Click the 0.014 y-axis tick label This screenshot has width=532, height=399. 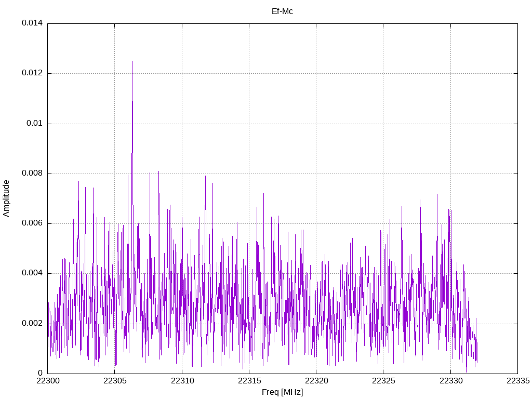coord(32,23)
